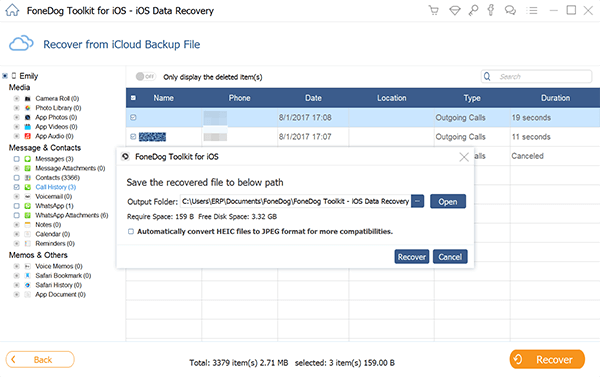Toggle the select-all checkbox in table header
Screen dimensions: 600x377
click(133, 98)
